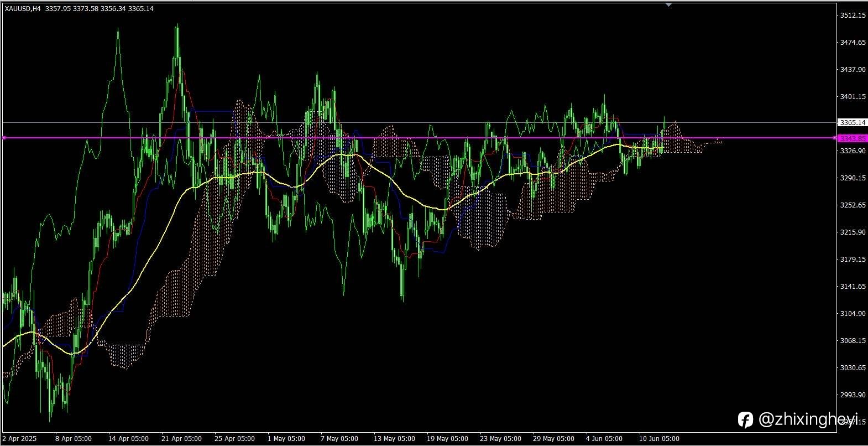Screen dimensions: 868x446
Task: Click the 3474.65 price scale label
Action: coord(853,43)
